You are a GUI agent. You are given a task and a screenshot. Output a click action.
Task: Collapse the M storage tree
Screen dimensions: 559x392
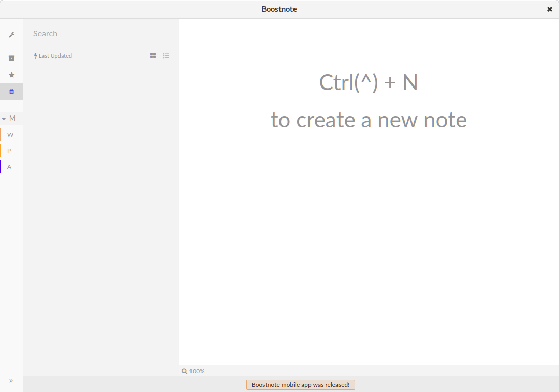4,119
